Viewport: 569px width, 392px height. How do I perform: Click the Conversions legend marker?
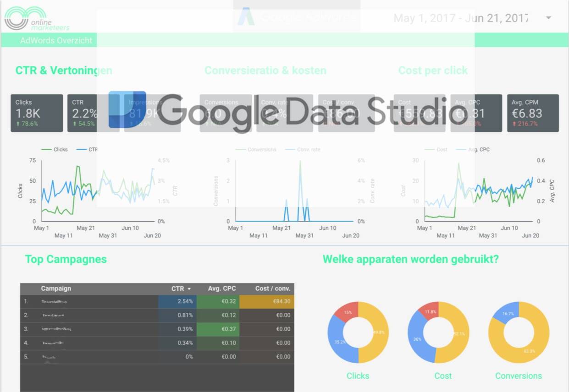click(x=240, y=149)
